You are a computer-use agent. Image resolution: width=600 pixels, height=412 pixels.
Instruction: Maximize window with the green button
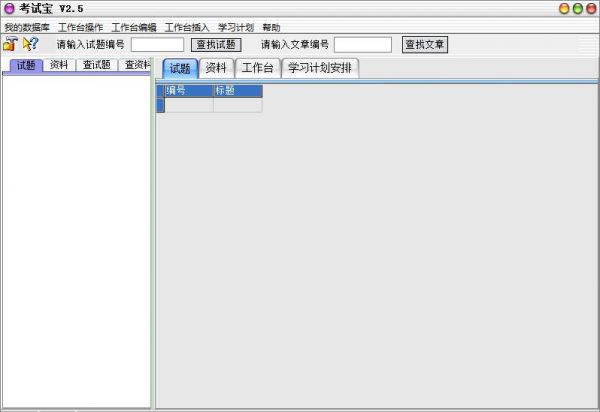[578, 8]
